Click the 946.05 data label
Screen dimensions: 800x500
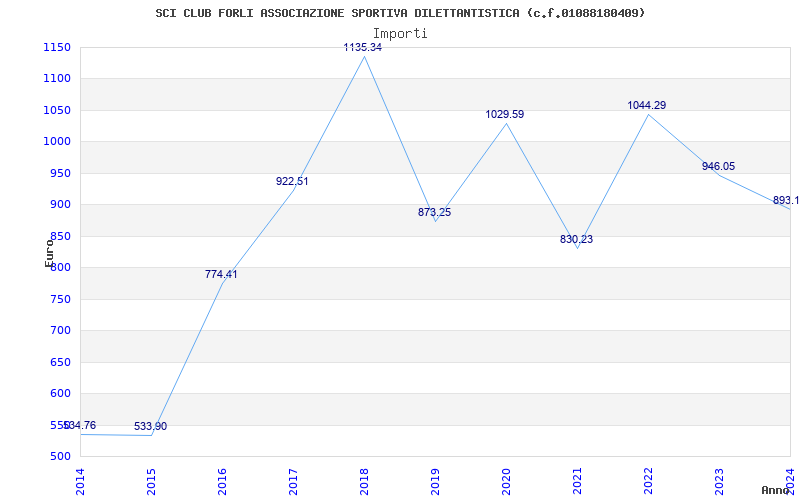[x=718, y=166]
